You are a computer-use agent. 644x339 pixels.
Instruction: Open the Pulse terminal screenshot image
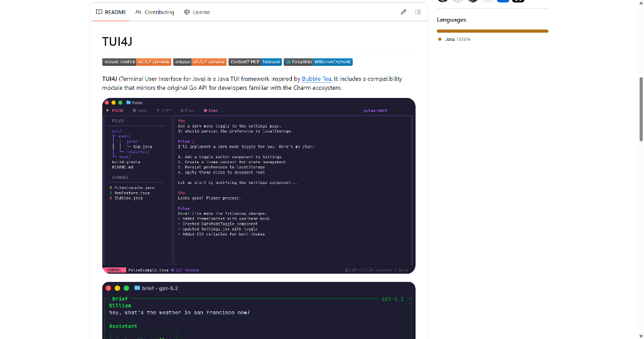point(259,186)
